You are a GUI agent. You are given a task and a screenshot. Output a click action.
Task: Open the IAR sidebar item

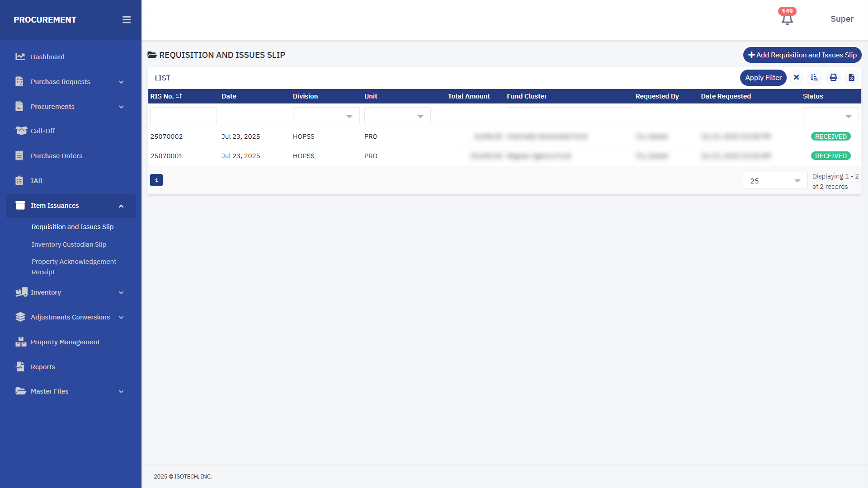tap(37, 181)
